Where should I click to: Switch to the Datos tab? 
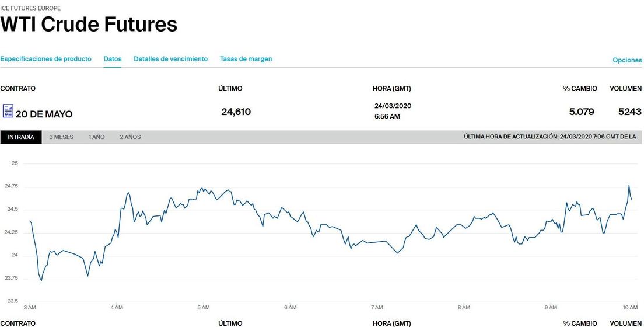tap(113, 59)
